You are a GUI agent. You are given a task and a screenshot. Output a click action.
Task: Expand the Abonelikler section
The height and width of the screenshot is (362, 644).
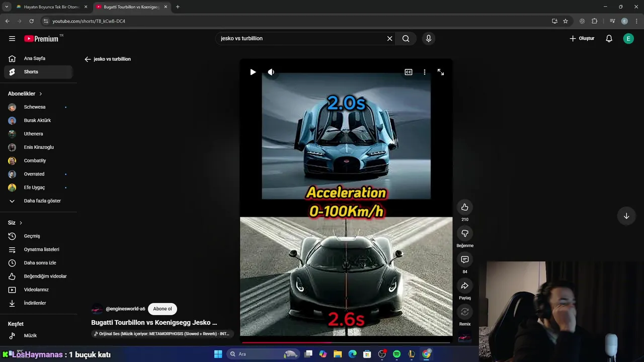[x=25, y=94]
